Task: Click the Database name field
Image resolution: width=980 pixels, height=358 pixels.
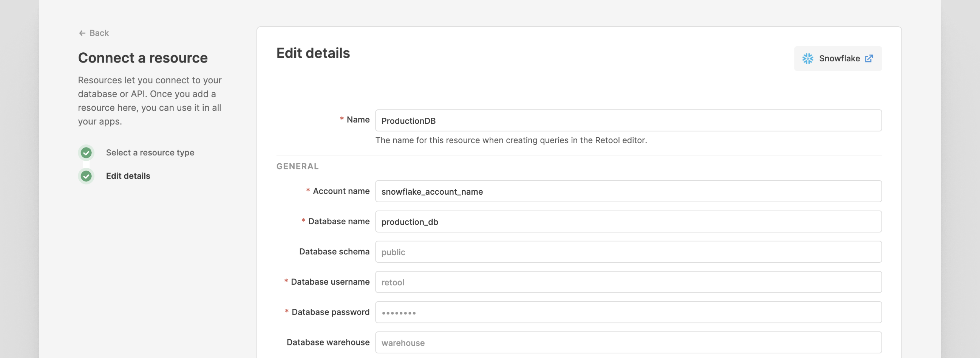Action: [x=628, y=222]
